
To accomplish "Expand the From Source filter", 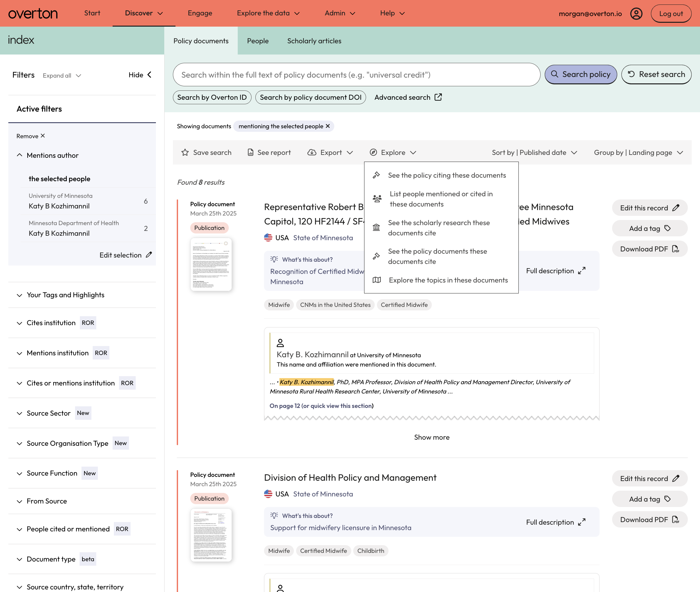I will [20, 501].
